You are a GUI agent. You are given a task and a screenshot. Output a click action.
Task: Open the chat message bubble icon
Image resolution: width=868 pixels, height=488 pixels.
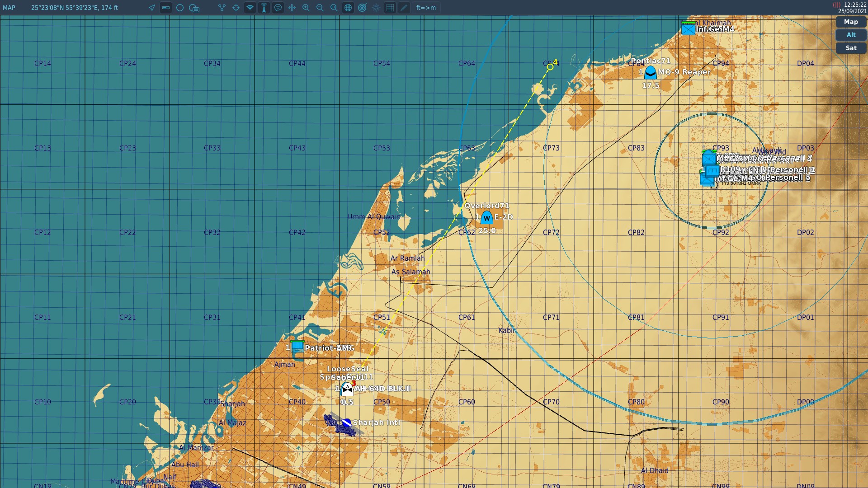278,8
